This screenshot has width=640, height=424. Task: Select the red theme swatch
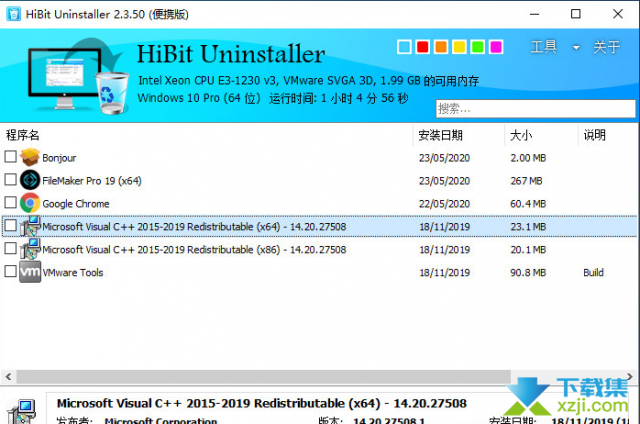(422, 47)
